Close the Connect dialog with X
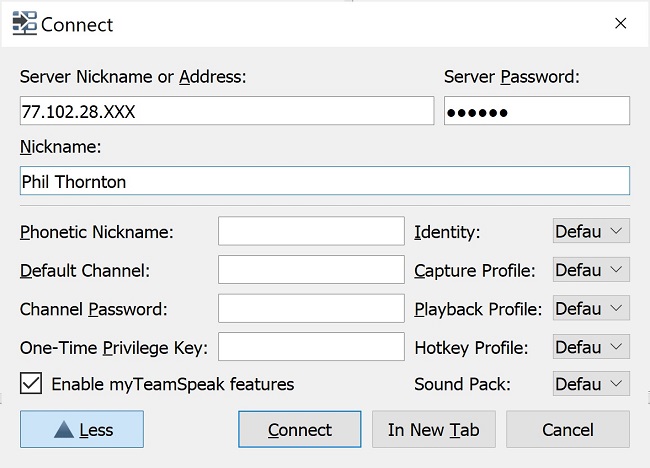Screen dimensions: 650x468 pos(620,23)
